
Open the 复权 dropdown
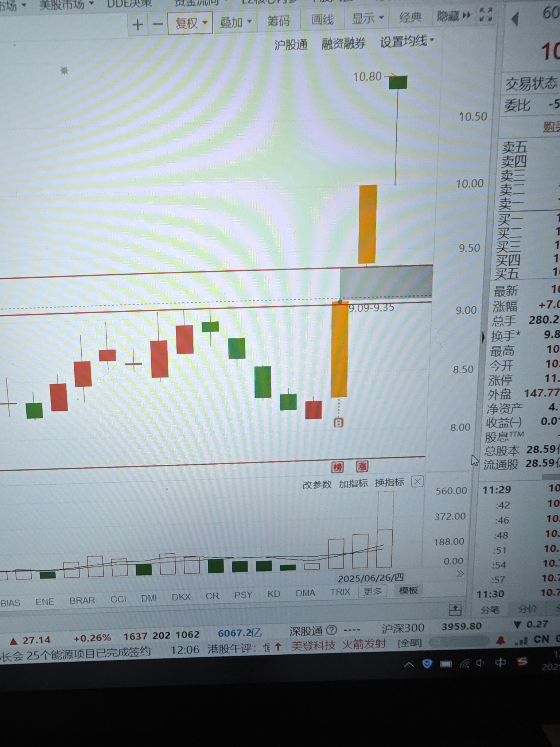tap(190, 23)
